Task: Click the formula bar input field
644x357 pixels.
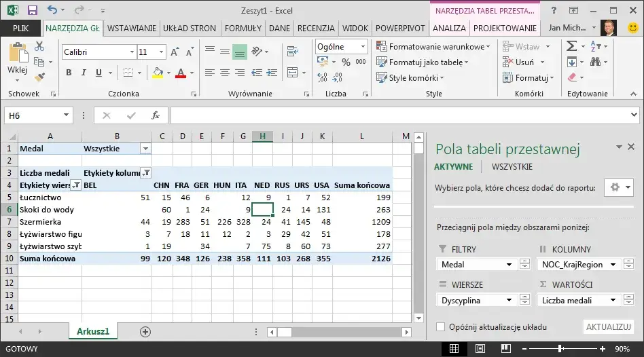Action: point(401,115)
